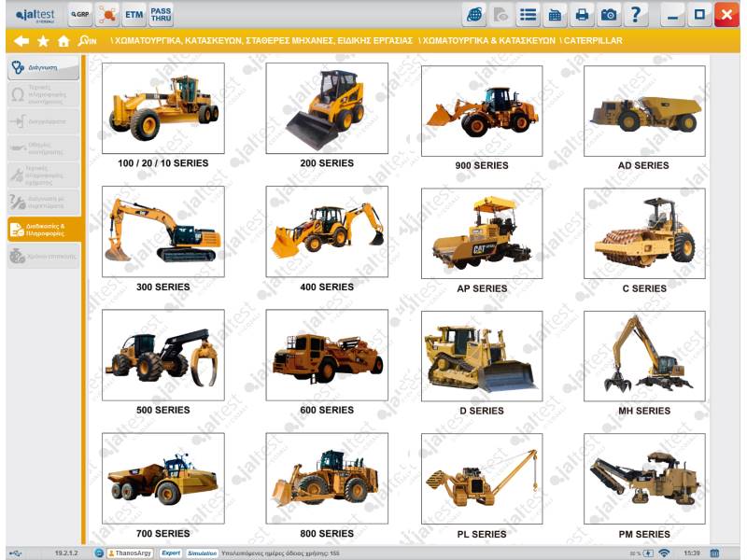Open the list view icon in toolbar
747x560 pixels.
[x=529, y=14]
